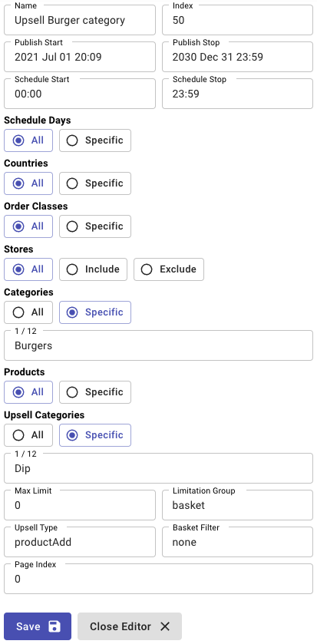Screen dimensions: 317x644
Task: Select Specific radio under Products
Action: [x=95, y=392]
